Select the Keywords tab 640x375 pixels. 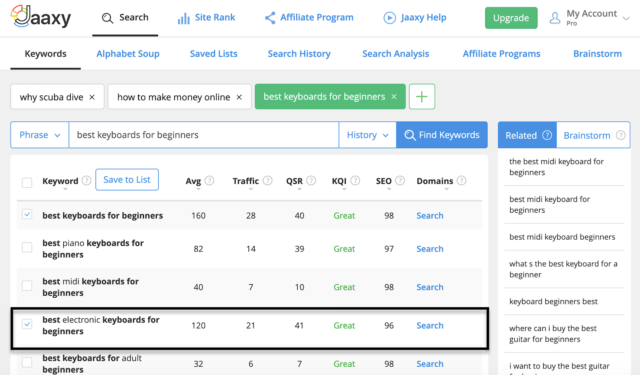tap(45, 54)
